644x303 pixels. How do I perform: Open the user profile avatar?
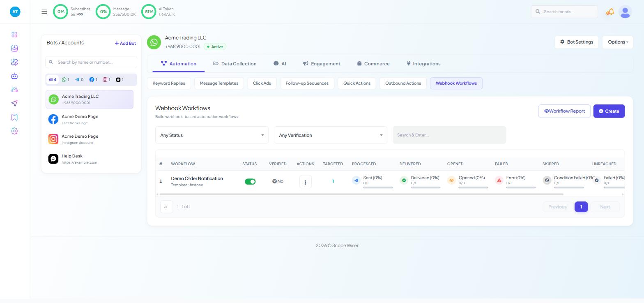[625, 12]
